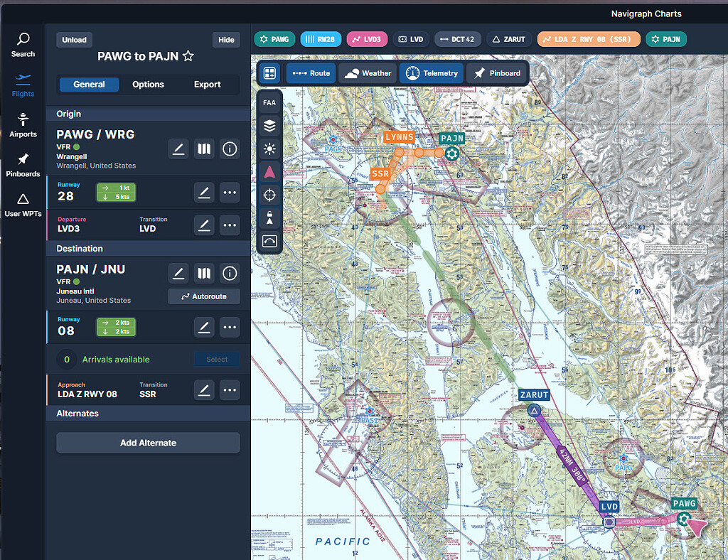Edit destination airport PAJN

(x=178, y=274)
